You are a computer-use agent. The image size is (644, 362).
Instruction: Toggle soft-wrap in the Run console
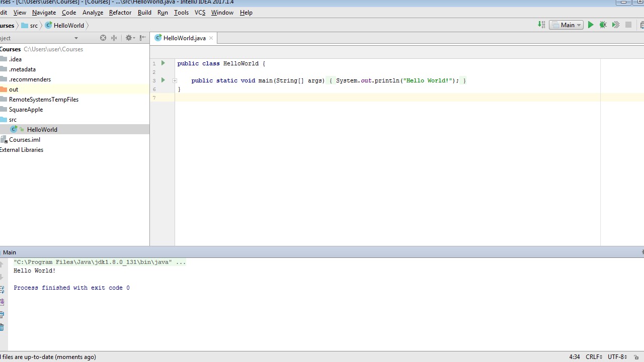[2, 290]
